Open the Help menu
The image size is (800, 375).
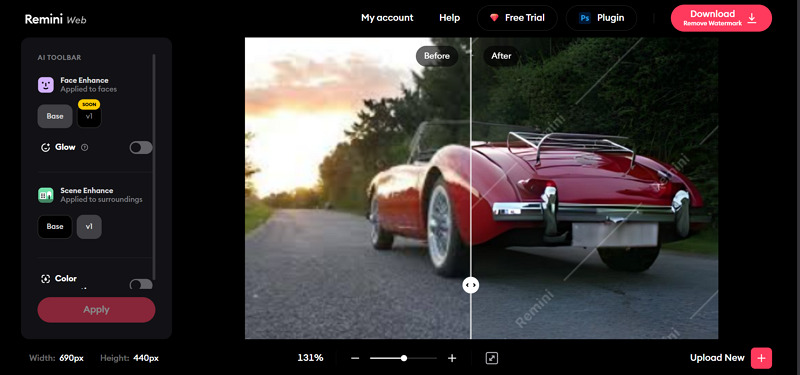tap(449, 18)
